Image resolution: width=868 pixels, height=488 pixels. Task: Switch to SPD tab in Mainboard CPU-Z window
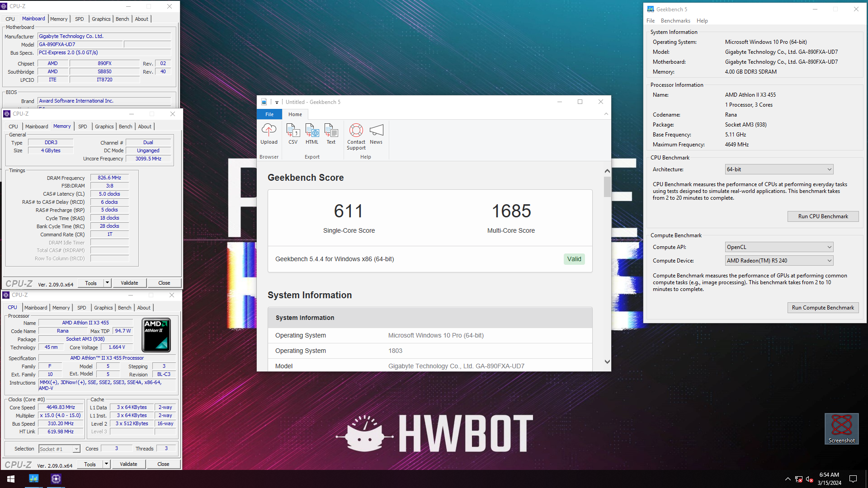(x=80, y=19)
